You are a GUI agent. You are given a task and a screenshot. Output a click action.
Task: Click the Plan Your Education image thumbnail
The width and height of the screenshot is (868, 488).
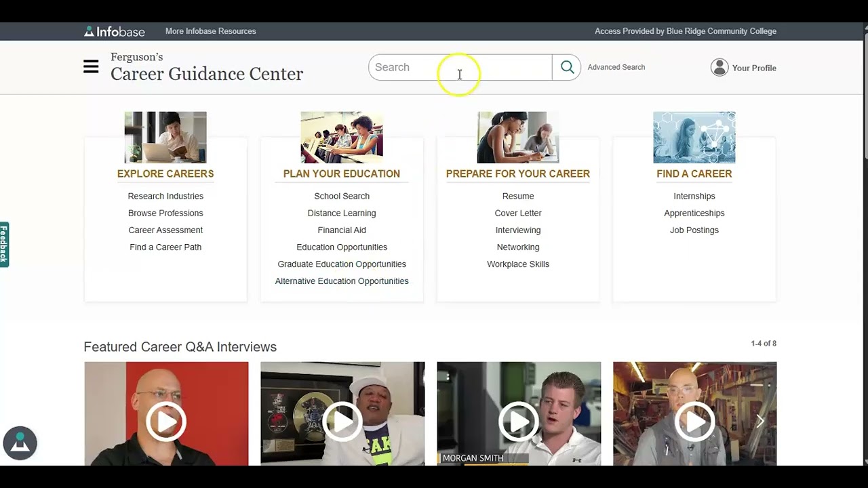(342, 138)
